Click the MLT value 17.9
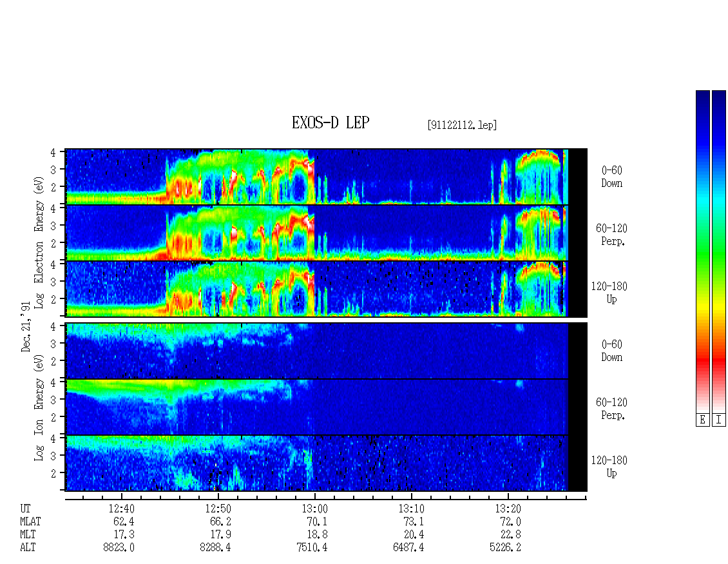 pyautogui.click(x=220, y=535)
